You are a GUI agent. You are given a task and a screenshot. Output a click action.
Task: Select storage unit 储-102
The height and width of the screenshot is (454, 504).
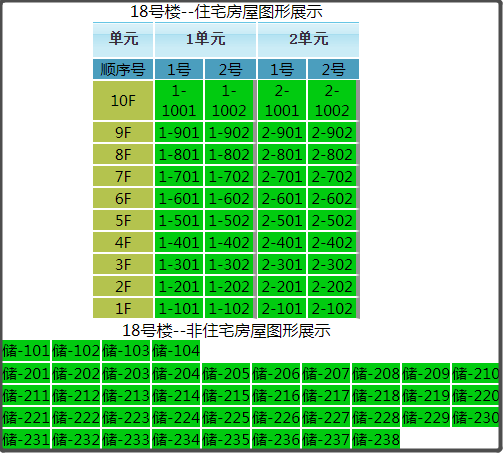[x=76, y=351]
